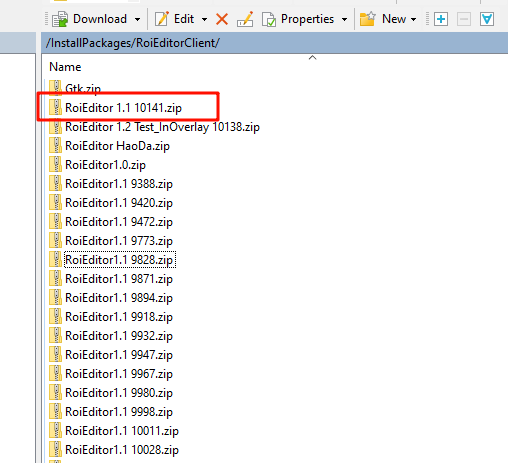508x463 pixels.
Task: Click the New folder icon
Action: 367,19
